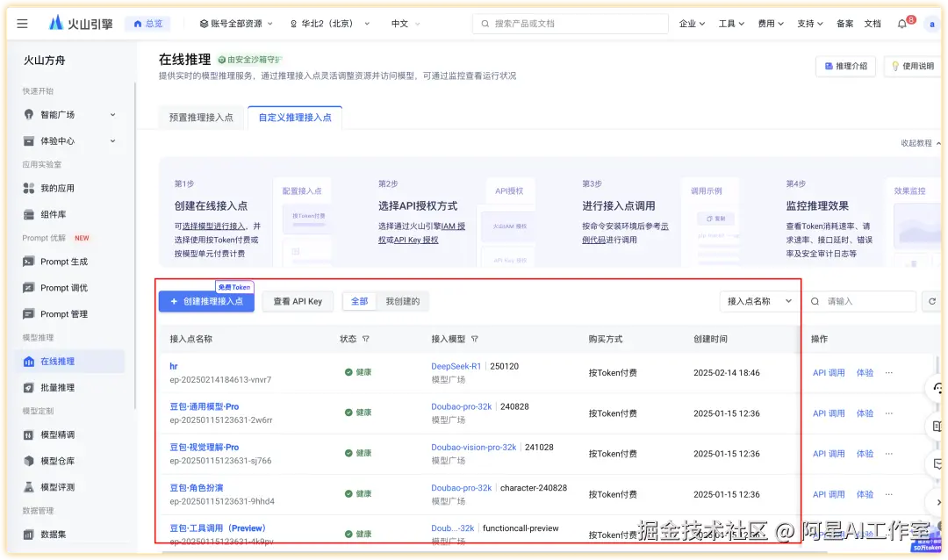
Task: Filter by 状态 column funnel icon
Action: pos(366,340)
